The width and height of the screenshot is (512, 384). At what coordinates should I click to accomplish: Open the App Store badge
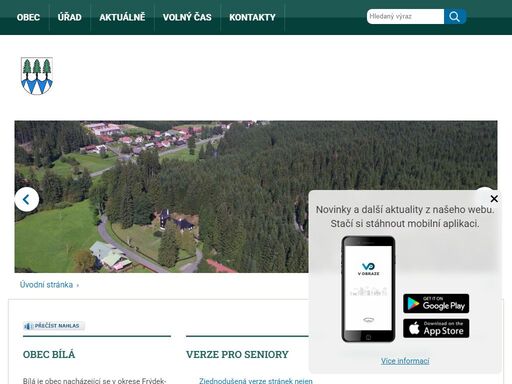point(436,329)
